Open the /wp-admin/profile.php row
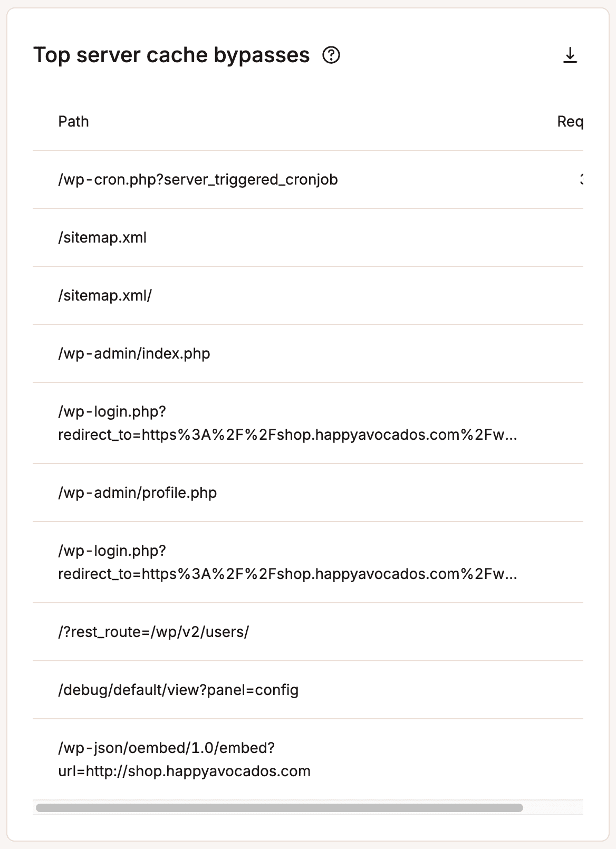Viewport: 616px width, 849px height. point(138,493)
